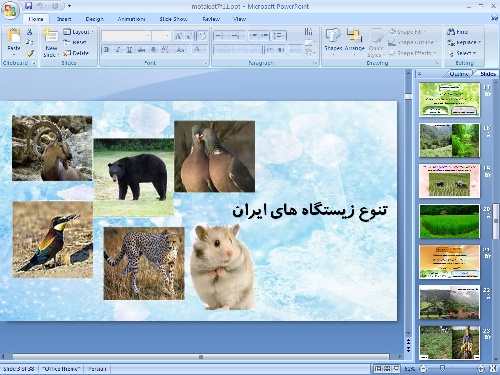This screenshot has width=500, height=375.
Task: Switch to the Outline pane tab
Action: pos(459,74)
